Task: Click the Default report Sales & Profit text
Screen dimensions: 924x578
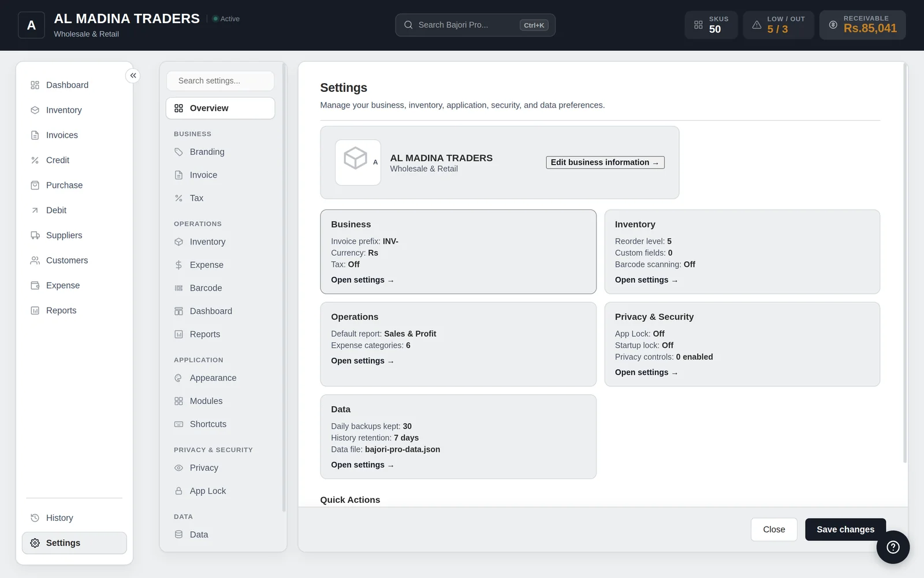Action: coord(383,334)
